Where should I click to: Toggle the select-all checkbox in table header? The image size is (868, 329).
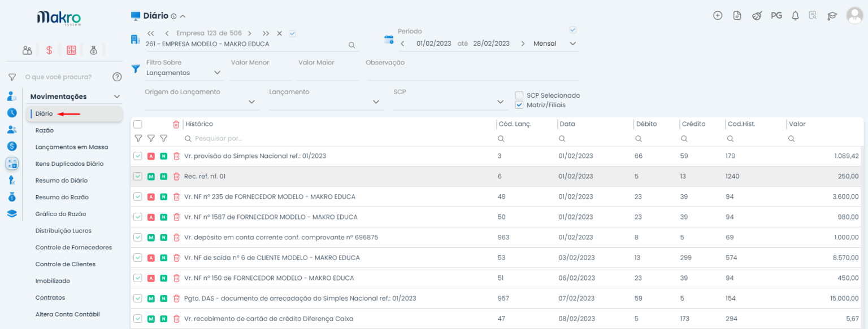pos(138,124)
